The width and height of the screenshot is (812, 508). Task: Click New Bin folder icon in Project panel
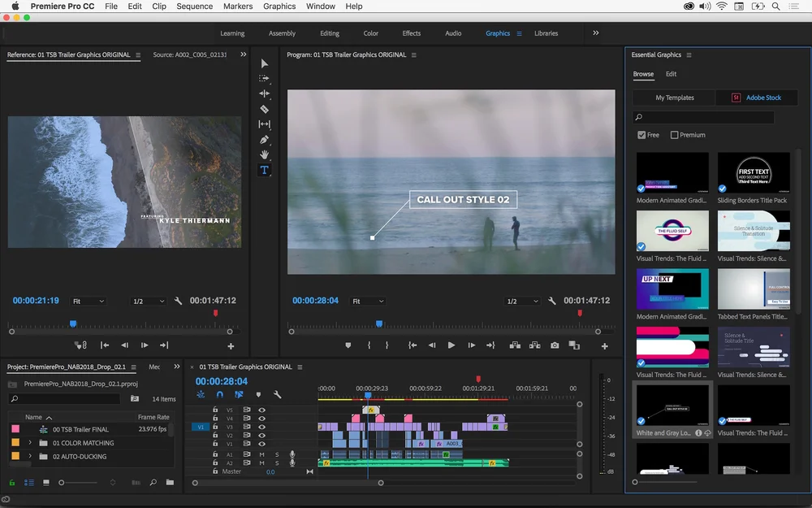170,483
